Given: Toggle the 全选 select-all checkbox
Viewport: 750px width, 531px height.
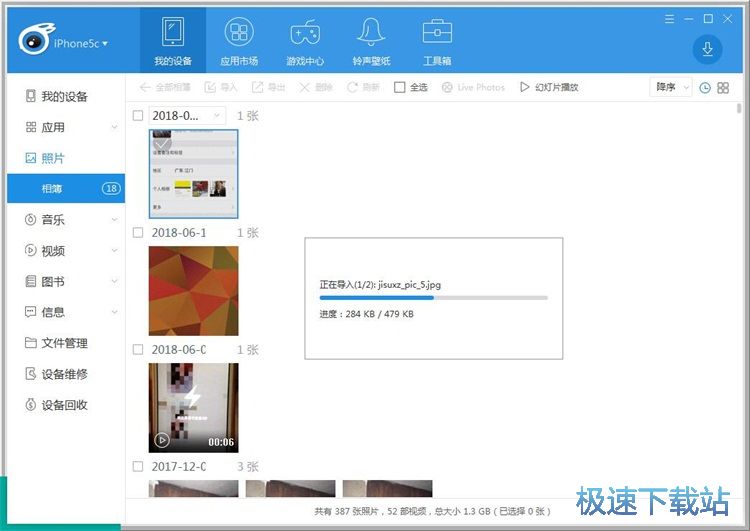Looking at the screenshot, I should point(400,88).
